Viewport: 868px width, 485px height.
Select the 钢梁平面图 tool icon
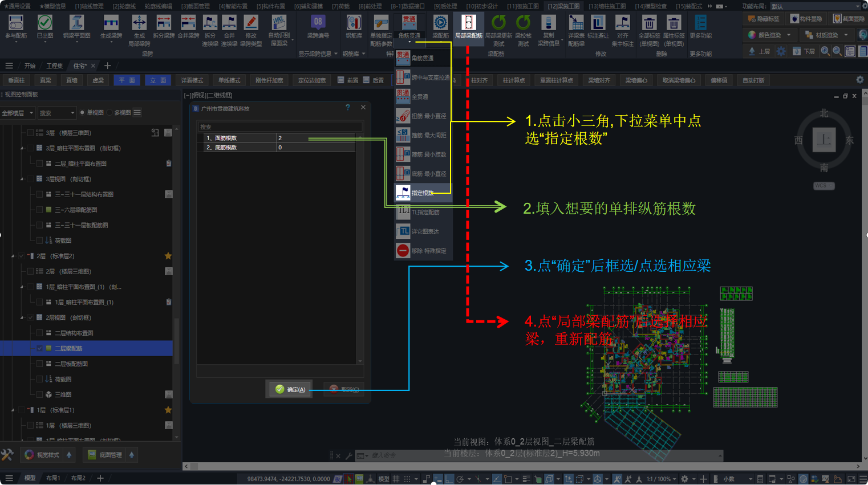[x=76, y=24]
